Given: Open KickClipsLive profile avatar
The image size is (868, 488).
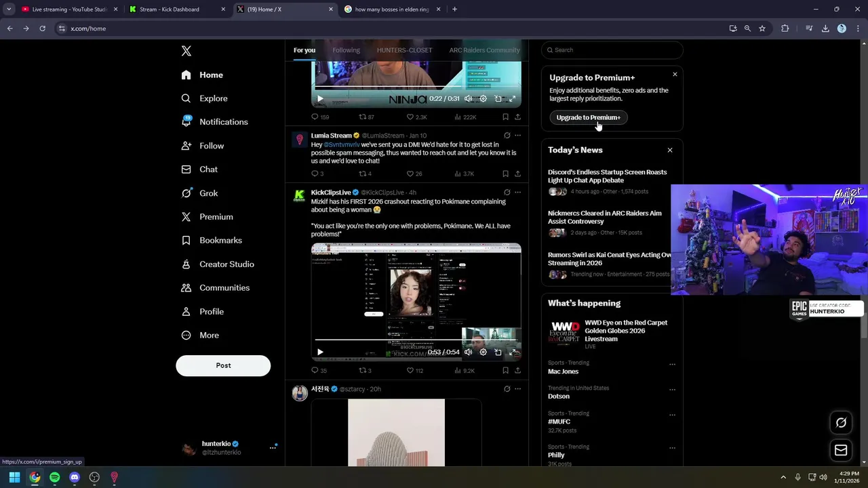Looking at the screenshot, I should pyautogui.click(x=299, y=196).
